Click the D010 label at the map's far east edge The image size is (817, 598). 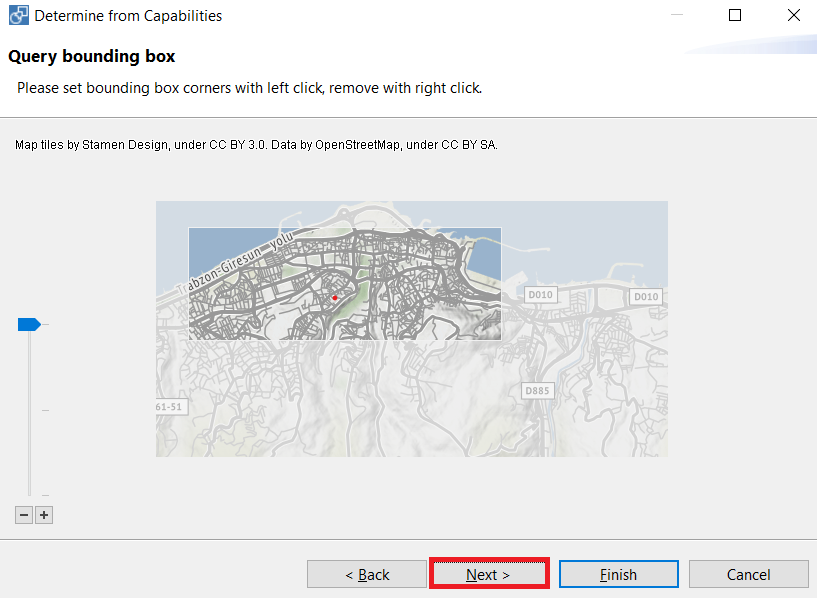click(646, 296)
